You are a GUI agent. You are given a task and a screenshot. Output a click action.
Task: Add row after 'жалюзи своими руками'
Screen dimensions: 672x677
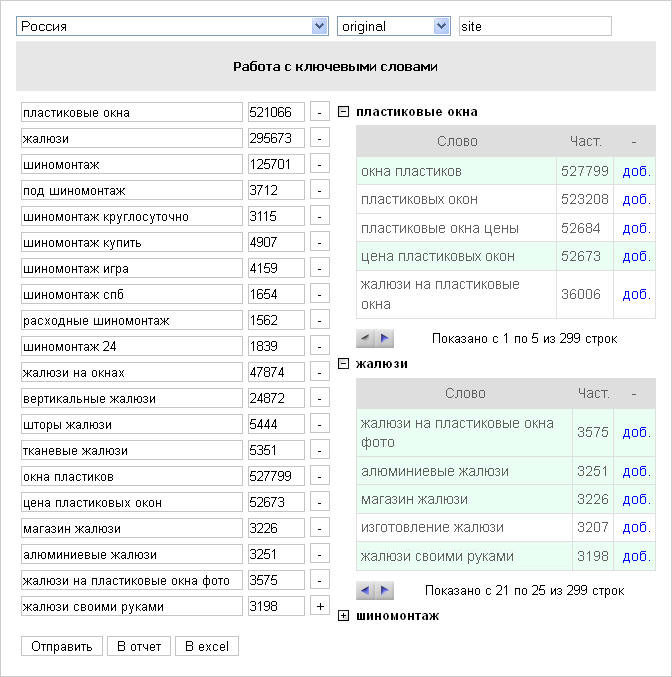320,607
